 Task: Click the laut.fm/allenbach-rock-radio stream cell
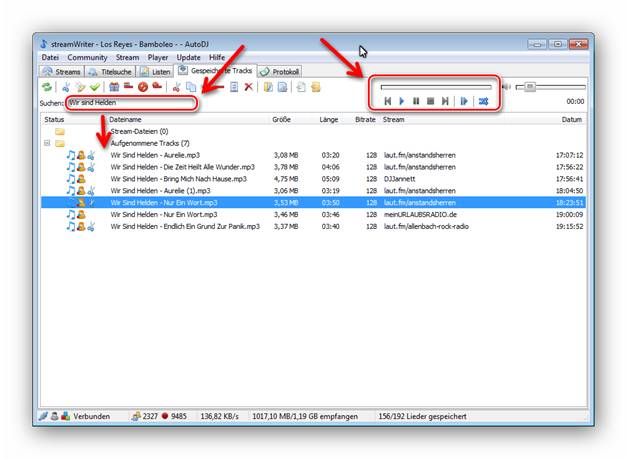click(x=426, y=226)
